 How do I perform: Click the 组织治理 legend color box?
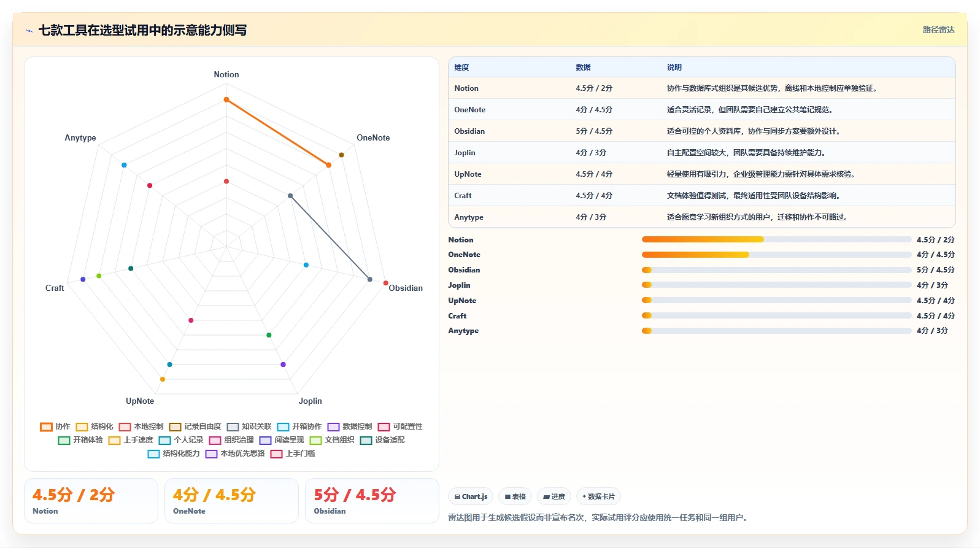coord(215,441)
